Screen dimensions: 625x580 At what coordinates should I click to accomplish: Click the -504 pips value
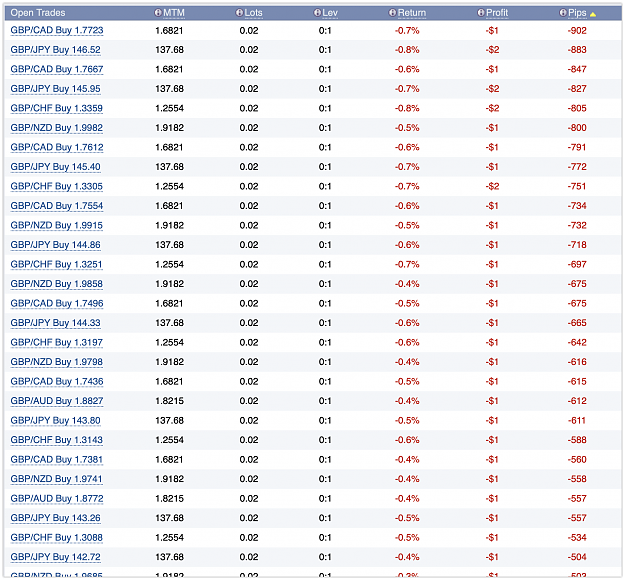[577, 557]
